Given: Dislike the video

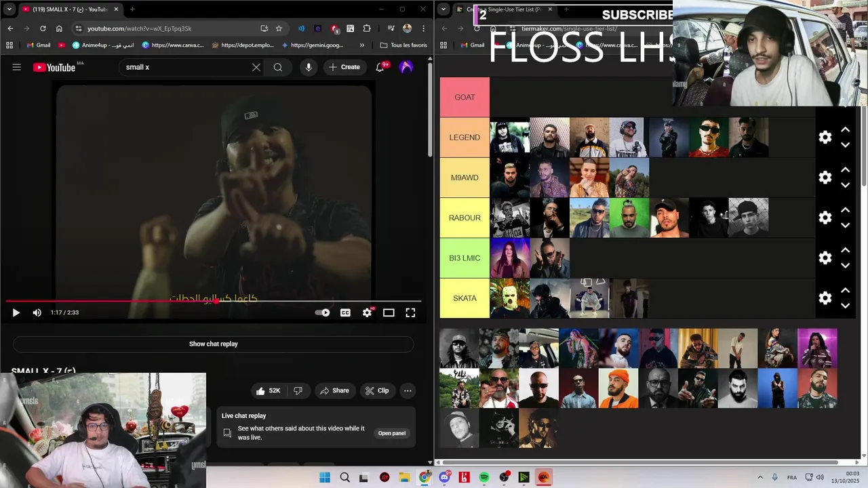Looking at the screenshot, I should pyautogui.click(x=298, y=390).
